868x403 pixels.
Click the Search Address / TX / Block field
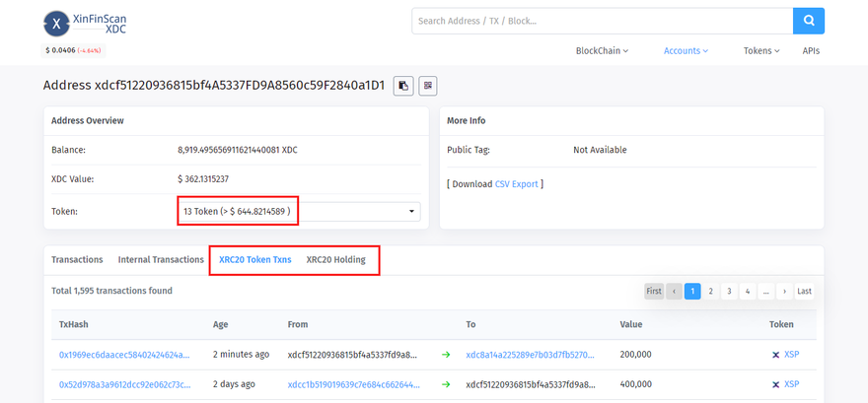point(602,21)
